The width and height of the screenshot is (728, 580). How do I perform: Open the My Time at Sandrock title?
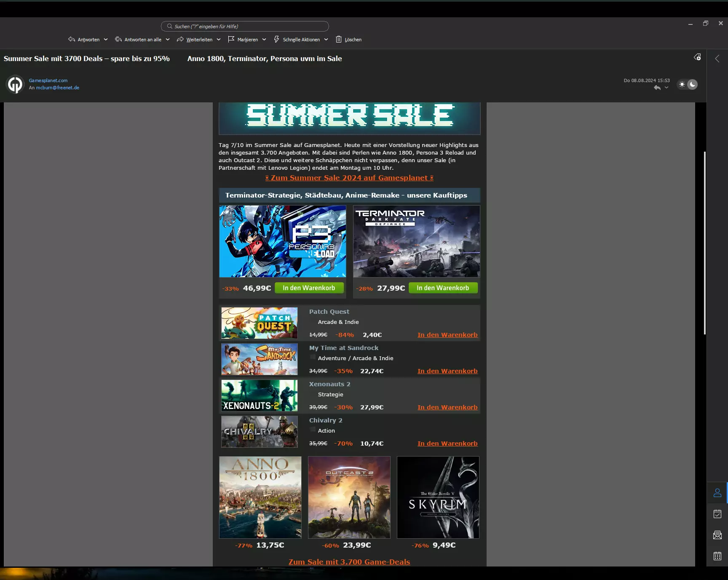pos(344,348)
